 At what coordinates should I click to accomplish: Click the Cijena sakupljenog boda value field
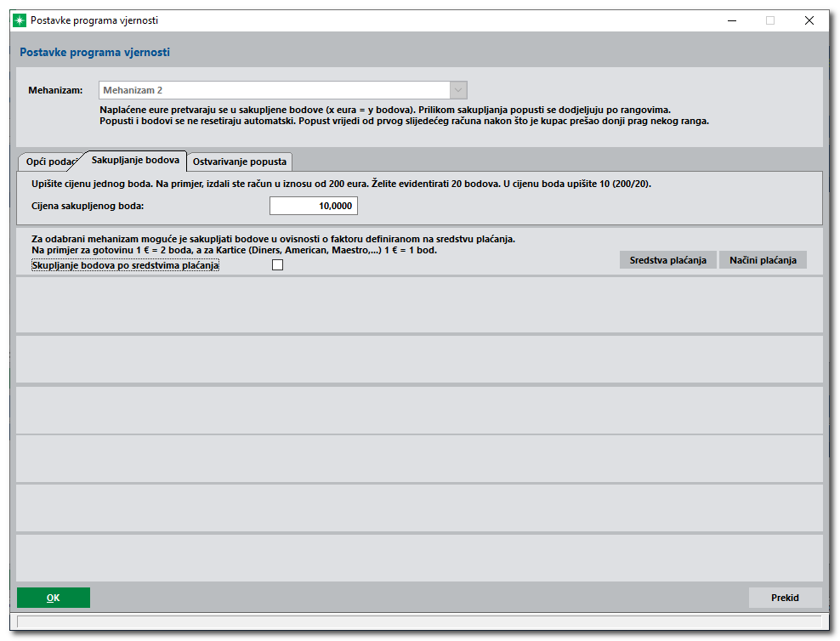(x=314, y=206)
